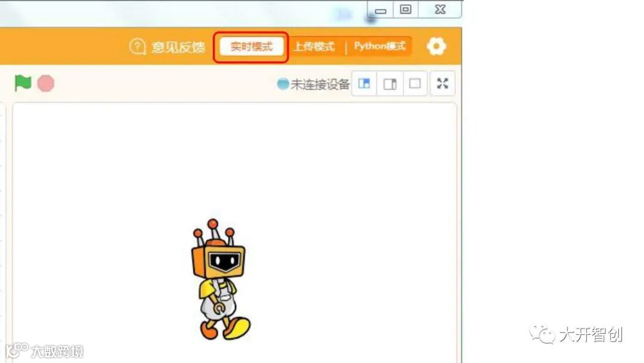Select the small stage layout icon
The height and width of the screenshot is (363, 644).
click(364, 84)
